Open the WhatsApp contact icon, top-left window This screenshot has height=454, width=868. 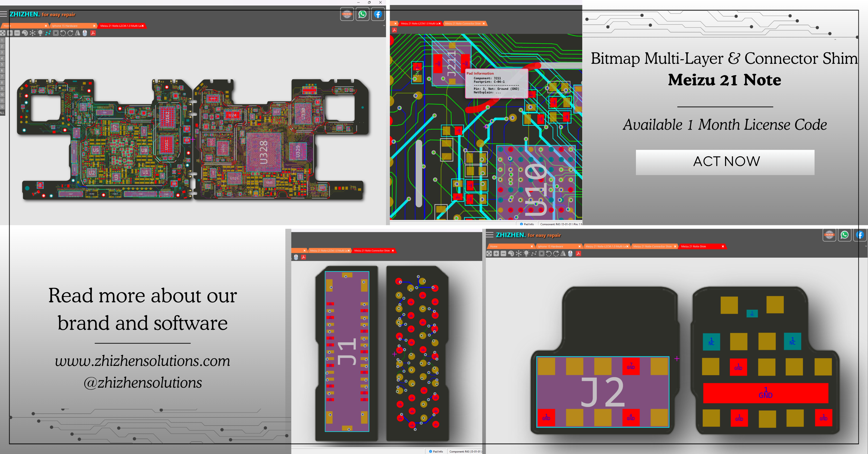pyautogui.click(x=362, y=15)
